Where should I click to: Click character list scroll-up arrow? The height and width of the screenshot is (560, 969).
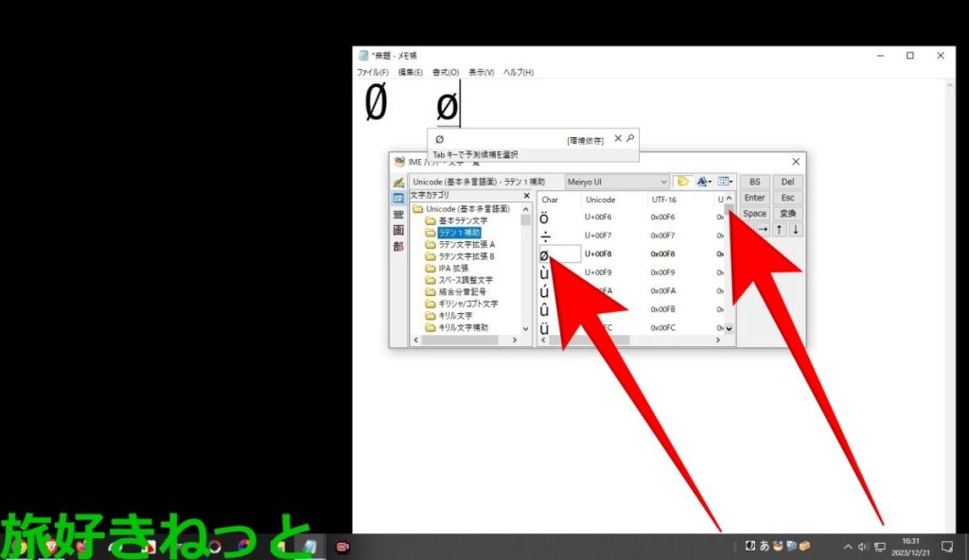tap(730, 199)
